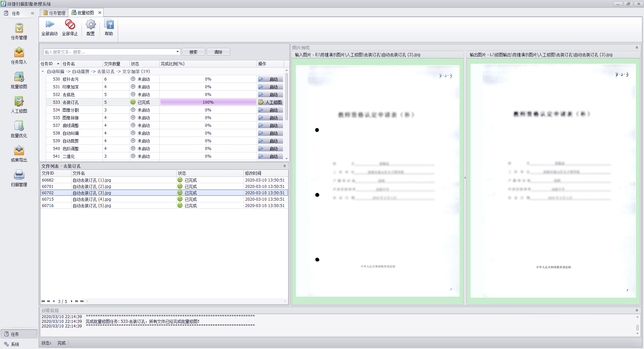Select file row 自动去装订孔 (4).jpg
644x349 pixels.
coord(164,199)
